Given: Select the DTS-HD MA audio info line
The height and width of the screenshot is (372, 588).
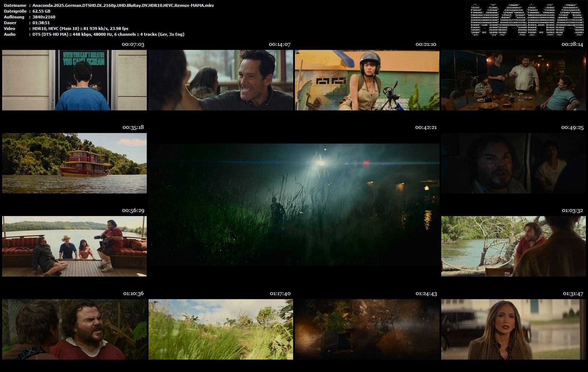Looking at the screenshot, I should (108, 34).
